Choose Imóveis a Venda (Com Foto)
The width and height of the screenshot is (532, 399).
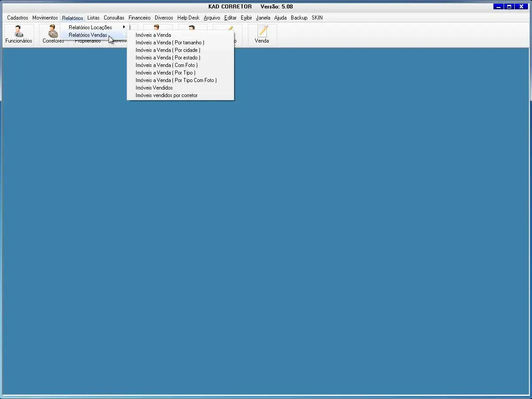click(166, 65)
